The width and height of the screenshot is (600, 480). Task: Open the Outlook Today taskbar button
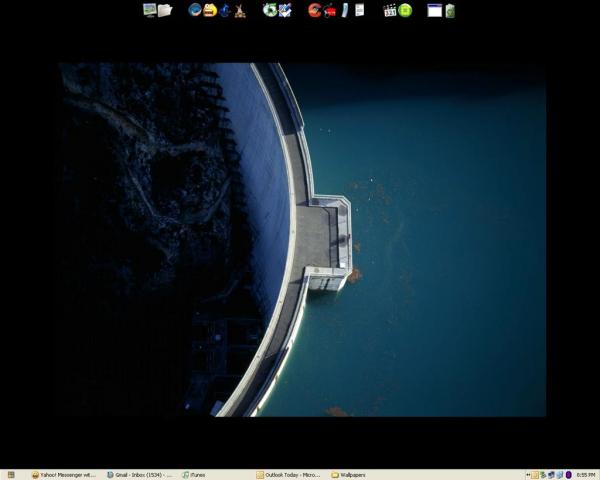[290, 475]
